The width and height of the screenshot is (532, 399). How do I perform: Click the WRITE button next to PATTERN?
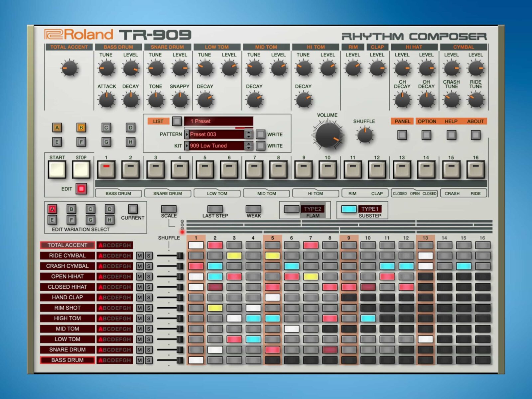261,134
